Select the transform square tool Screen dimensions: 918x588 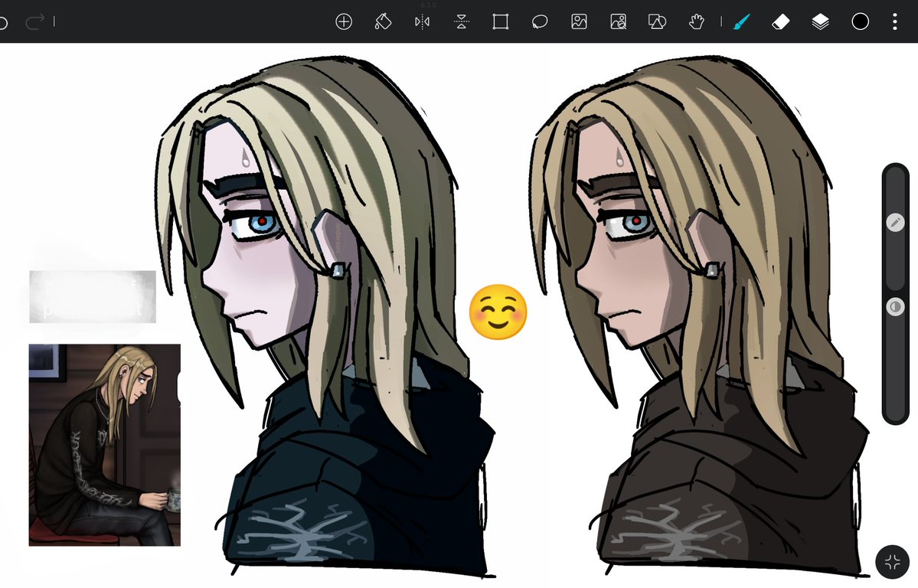coord(501,22)
